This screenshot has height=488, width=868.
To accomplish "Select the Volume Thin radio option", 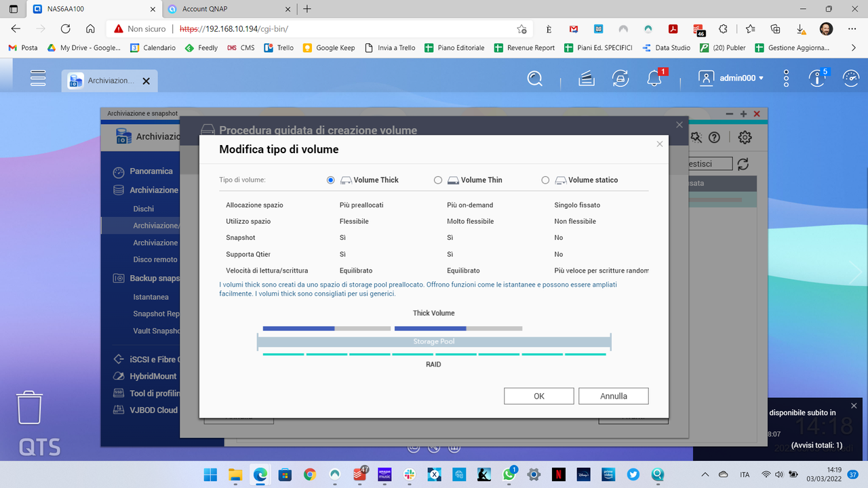I will [x=438, y=180].
